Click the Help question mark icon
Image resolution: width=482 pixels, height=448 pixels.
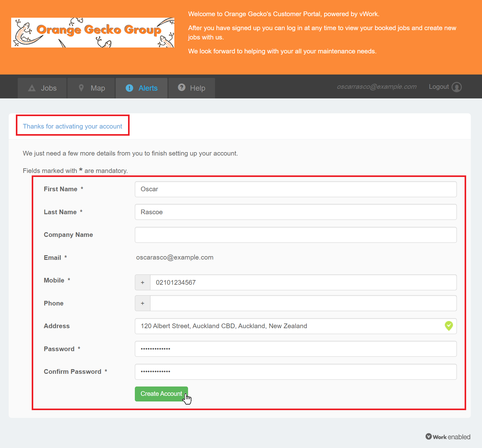(181, 88)
